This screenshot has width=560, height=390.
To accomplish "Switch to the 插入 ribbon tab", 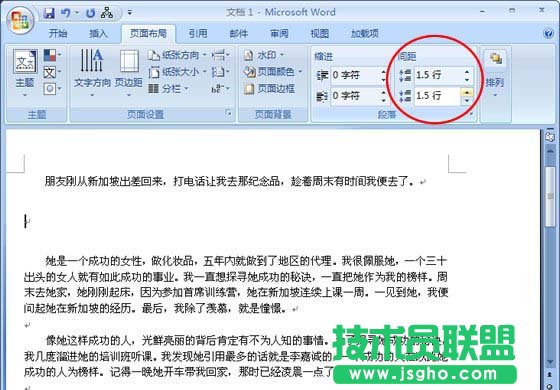I will [x=98, y=33].
